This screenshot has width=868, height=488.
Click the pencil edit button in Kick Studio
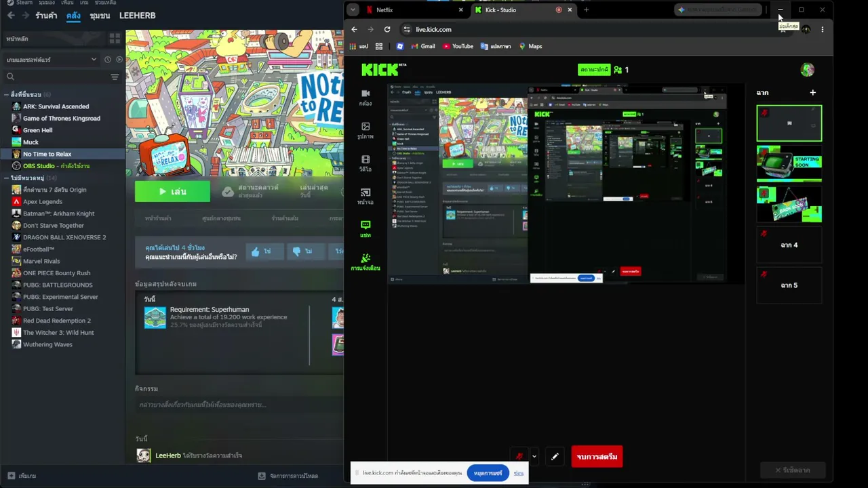click(x=555, y=456)
